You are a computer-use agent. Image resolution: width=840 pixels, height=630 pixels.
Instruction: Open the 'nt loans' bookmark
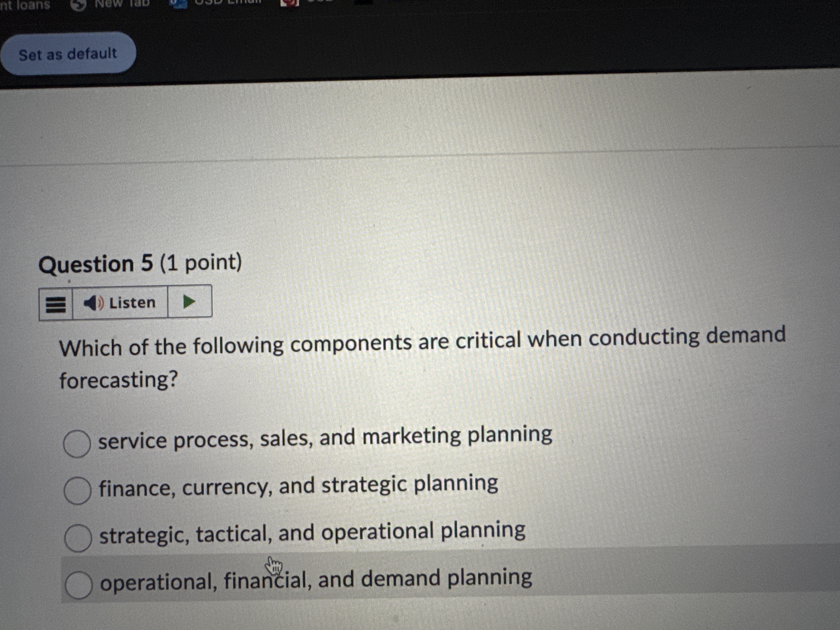(25, 5)
